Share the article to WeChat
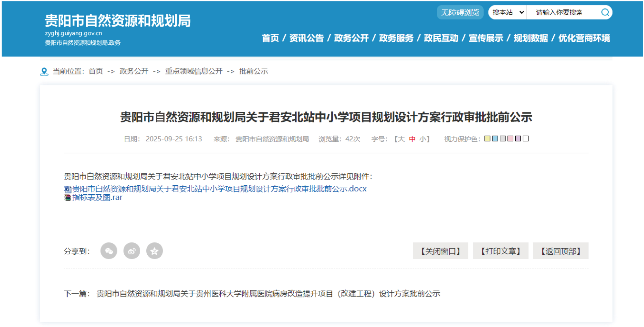The height and width of the screenshot is (327, 644). (x=109, y=251)
